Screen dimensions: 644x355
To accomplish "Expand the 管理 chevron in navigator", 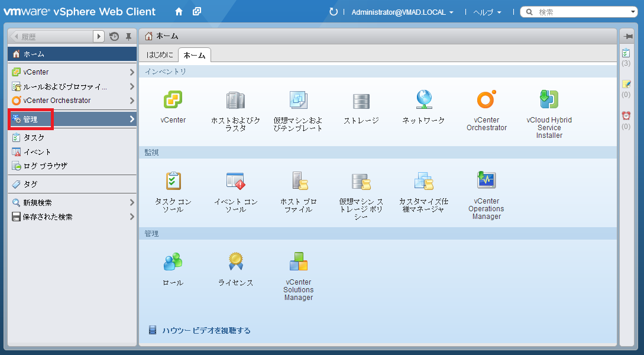I will (132, 119).
